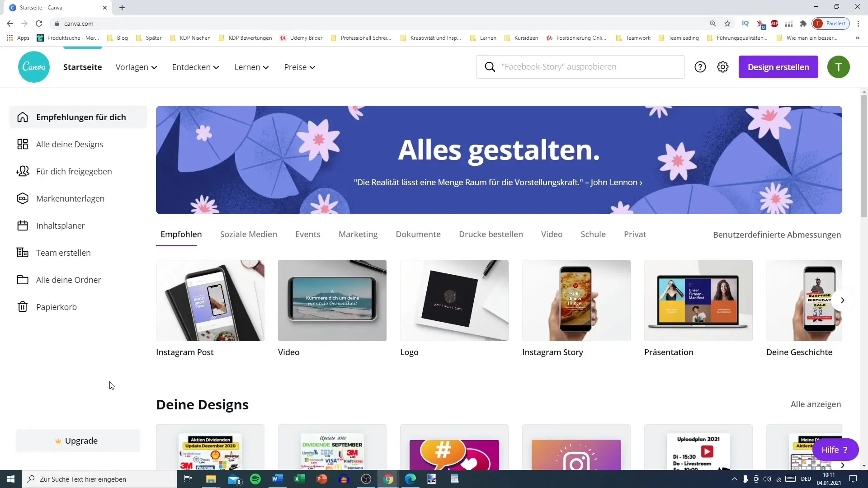
Task: Click the Design erstellen button
Action: pyautogui.click(x=778, y=67)
